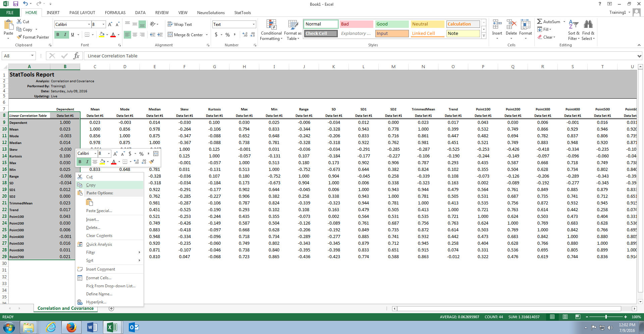Screen dimensions: 644x334
Task: Apply the Check Cell style
Action: coord(321,34)
